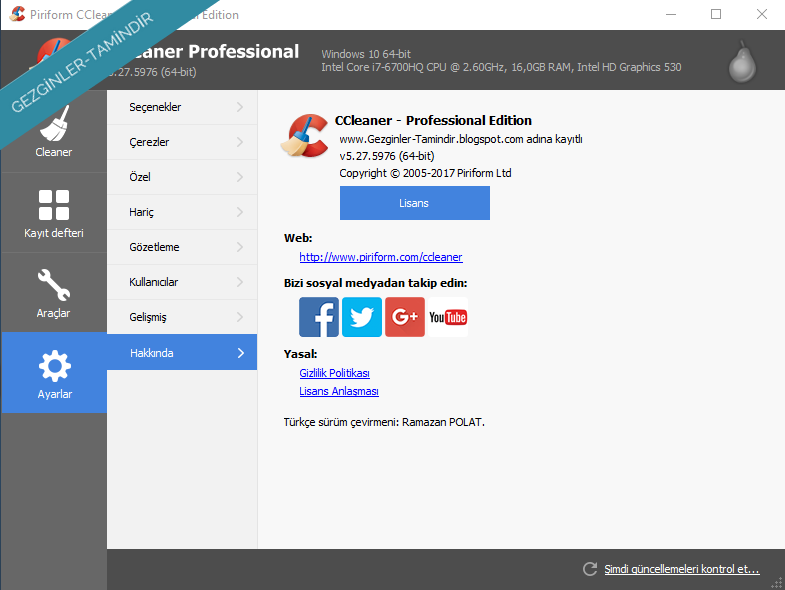The width and height of the screenshot is (785, 590).
Task: Open the Kayıt defteri registry section
Action: pyautogui.click(x=54, y=213)
